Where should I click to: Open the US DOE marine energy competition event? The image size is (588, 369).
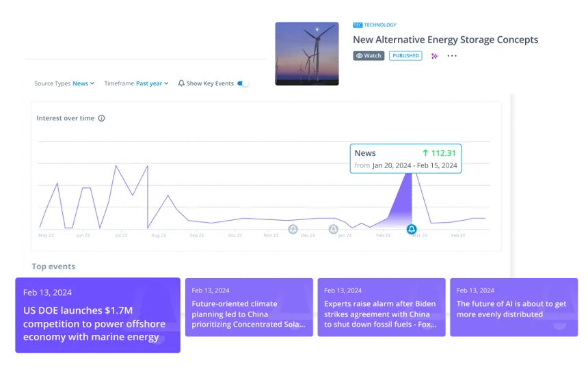coord(98,315)
